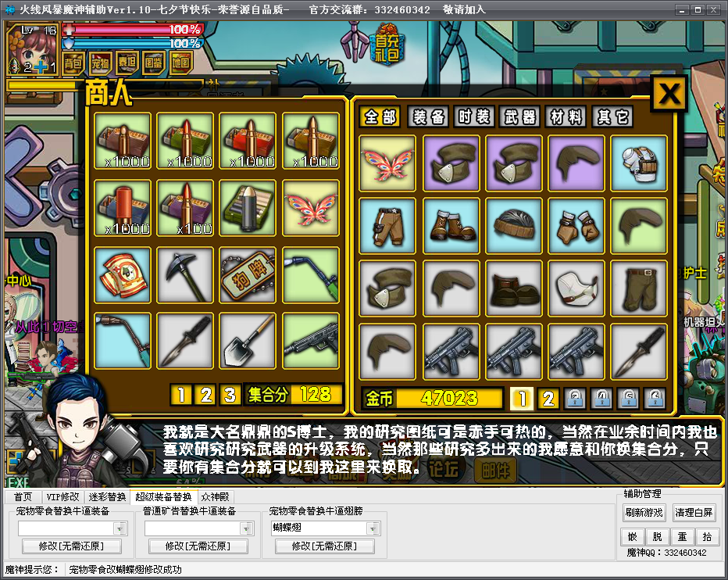Click the 拾 button
The image size is (728, 580).
tap(708, 537)
